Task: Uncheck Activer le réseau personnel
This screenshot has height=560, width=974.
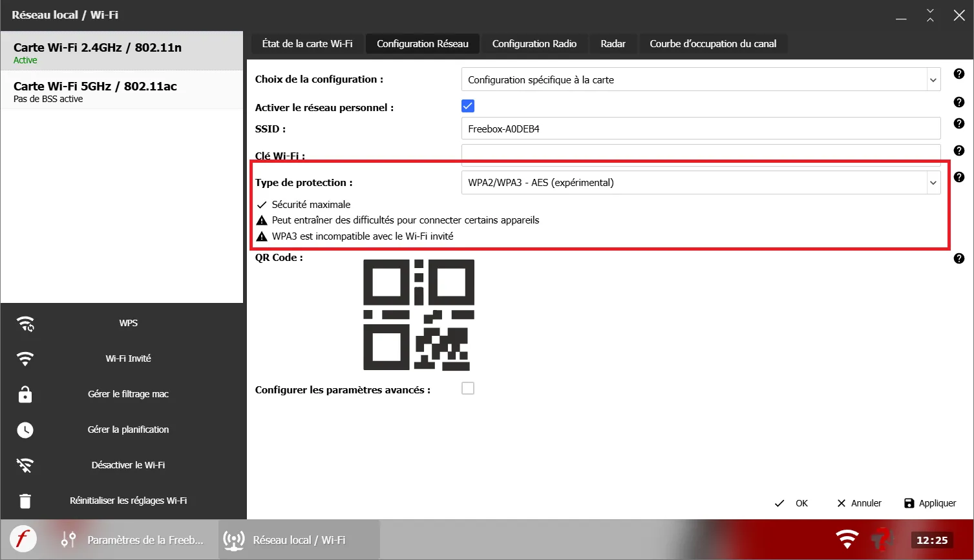Action: (468, 106)
